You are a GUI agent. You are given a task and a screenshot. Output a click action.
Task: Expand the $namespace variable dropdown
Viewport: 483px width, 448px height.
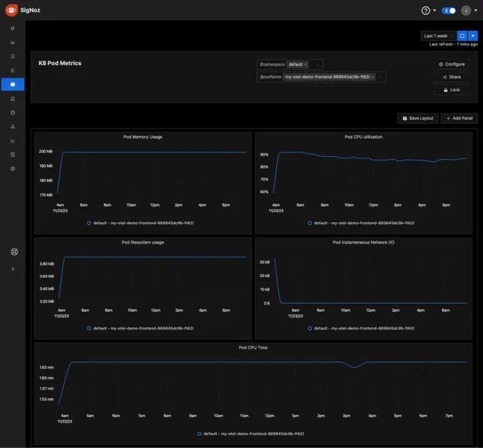click(x=318, y=64)
